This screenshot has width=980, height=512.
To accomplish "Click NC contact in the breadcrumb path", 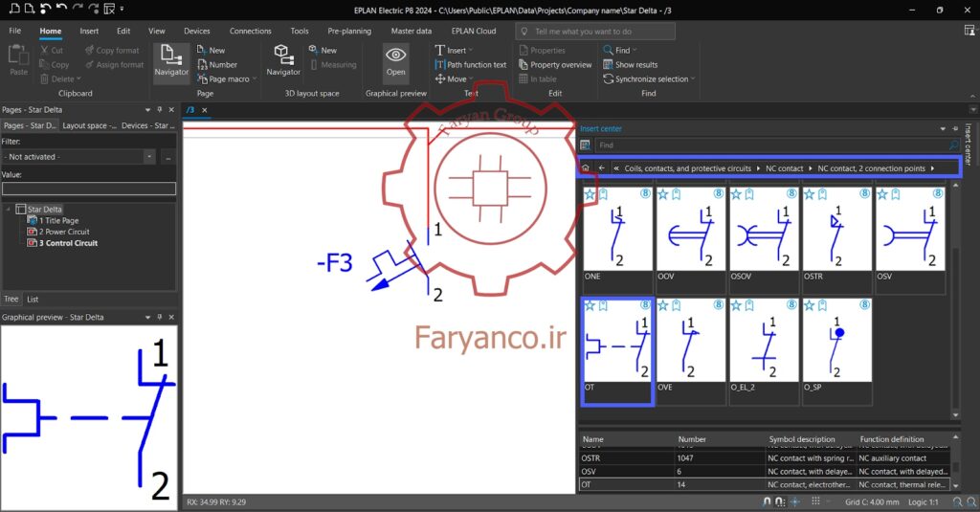I will pyautogui.click(x=785, y=168).
